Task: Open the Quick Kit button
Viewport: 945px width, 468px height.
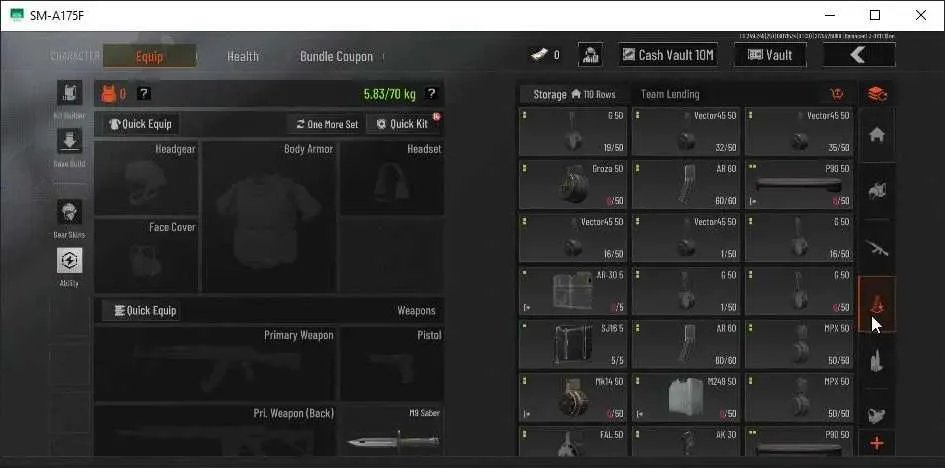Action: click(403, 124)
